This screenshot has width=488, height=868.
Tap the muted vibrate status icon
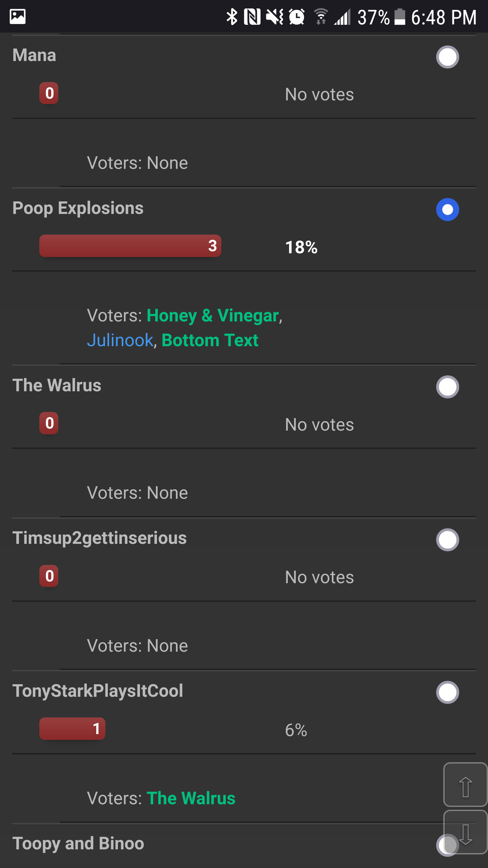point(275,17)
